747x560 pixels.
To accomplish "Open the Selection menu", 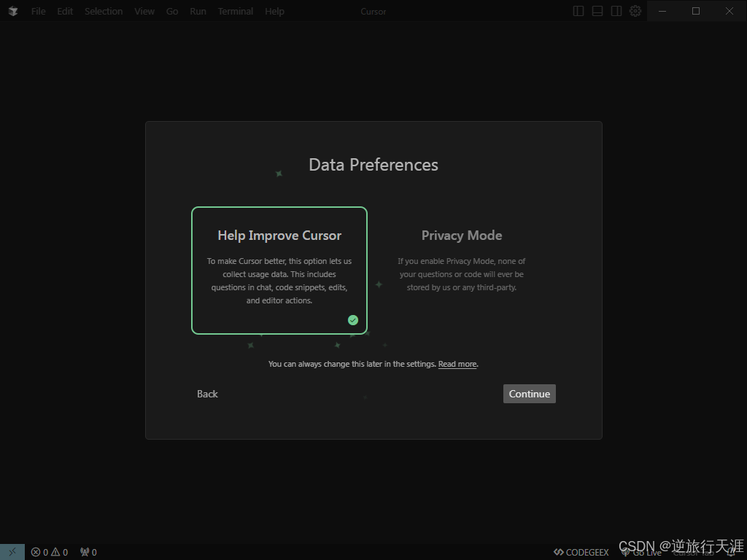I will (104, 11).
